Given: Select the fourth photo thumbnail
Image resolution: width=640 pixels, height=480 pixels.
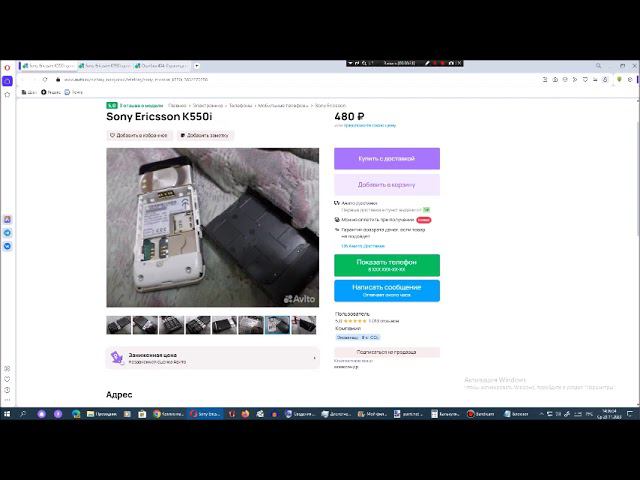Looking at the screenshot, I should point(198,325).
